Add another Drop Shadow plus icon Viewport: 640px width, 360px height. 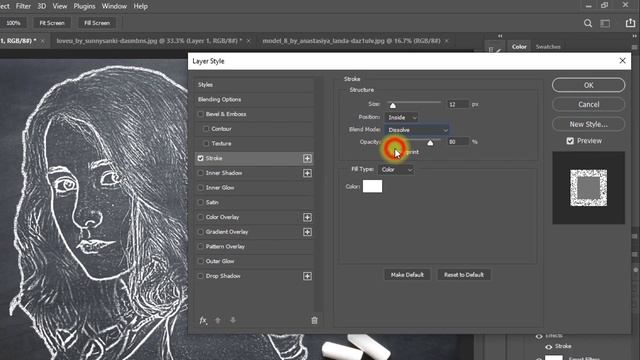click(307, 276)
